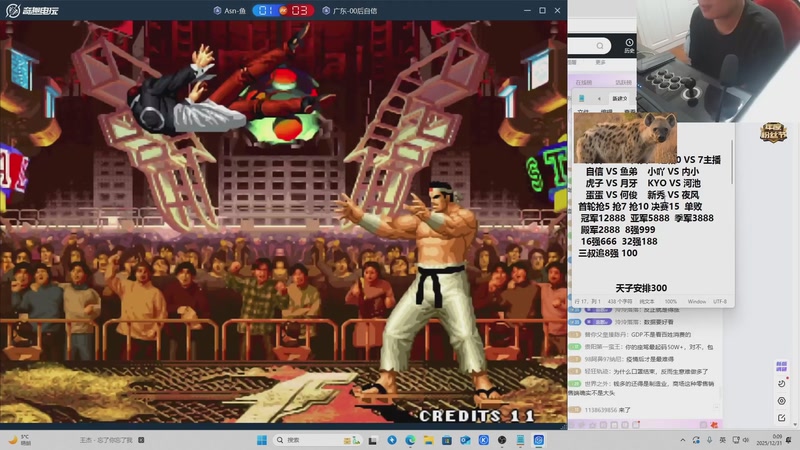Click the chat toolbar icon with the red dot

636,424
